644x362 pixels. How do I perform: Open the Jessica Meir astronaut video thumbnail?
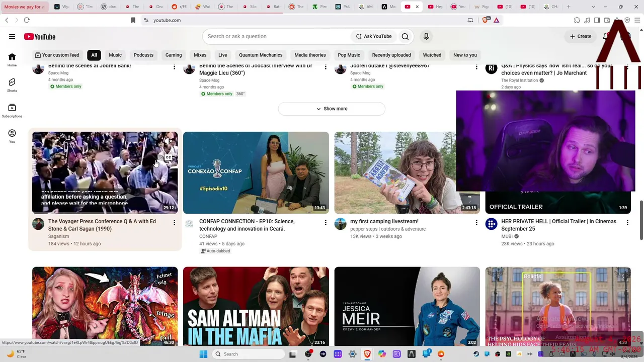[x=407, y=306]
